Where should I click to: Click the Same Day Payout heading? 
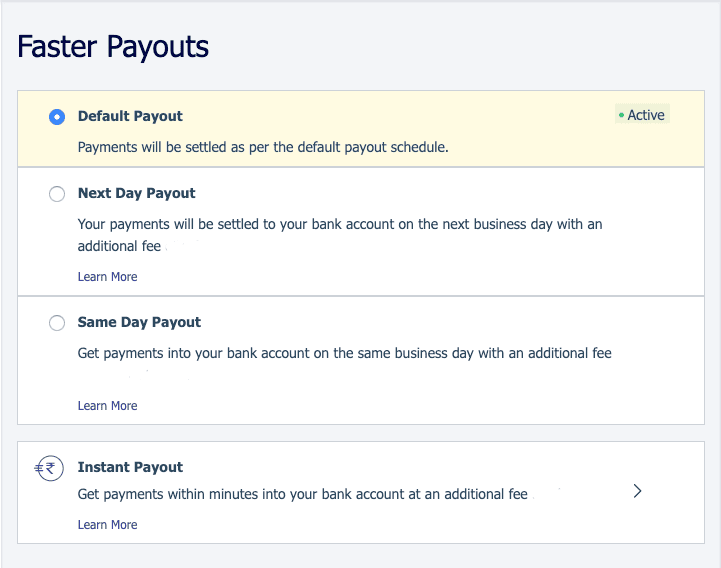pos(139,322)
